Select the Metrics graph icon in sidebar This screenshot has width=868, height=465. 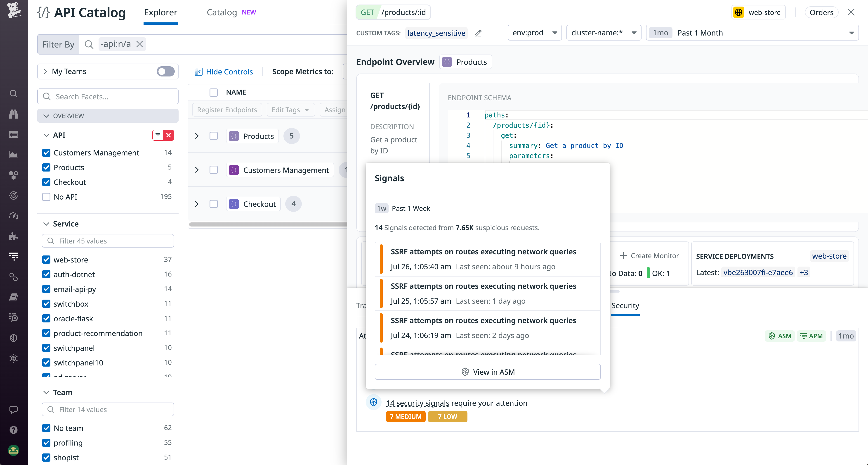[x=14, y=155]
